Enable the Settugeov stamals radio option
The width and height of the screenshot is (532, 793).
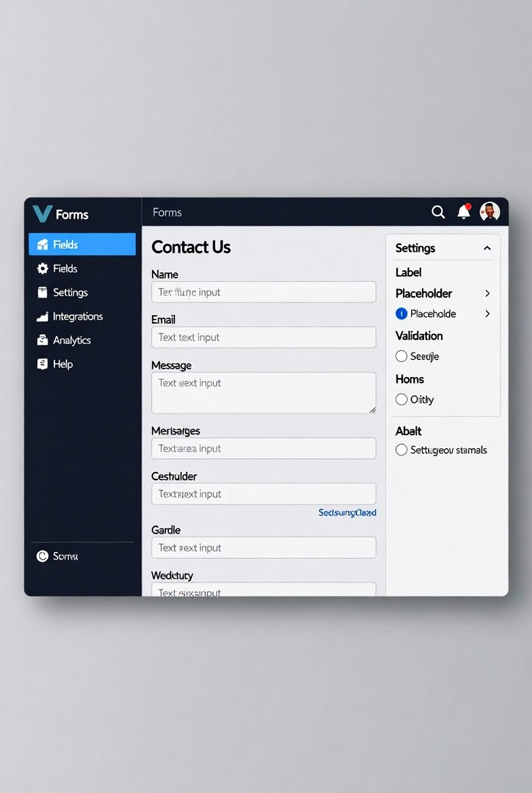pyautogui.click(x=402, y=449)
